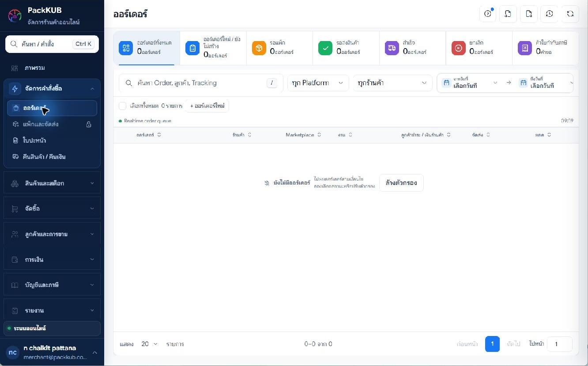Click the PackKUB logo icon
Image resolution: width=588 pixels, height=366 pixels.
(15, 15)
